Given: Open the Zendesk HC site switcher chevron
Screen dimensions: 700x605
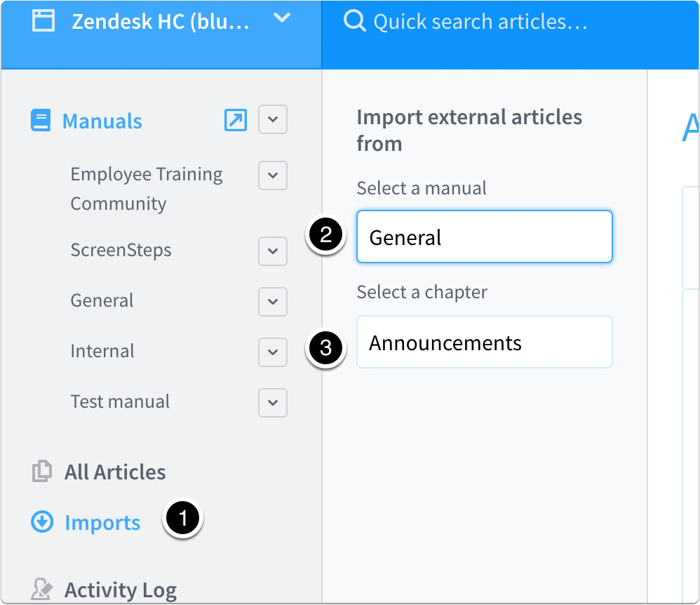Looking at the screenshot, I should (x=282, y=18).
